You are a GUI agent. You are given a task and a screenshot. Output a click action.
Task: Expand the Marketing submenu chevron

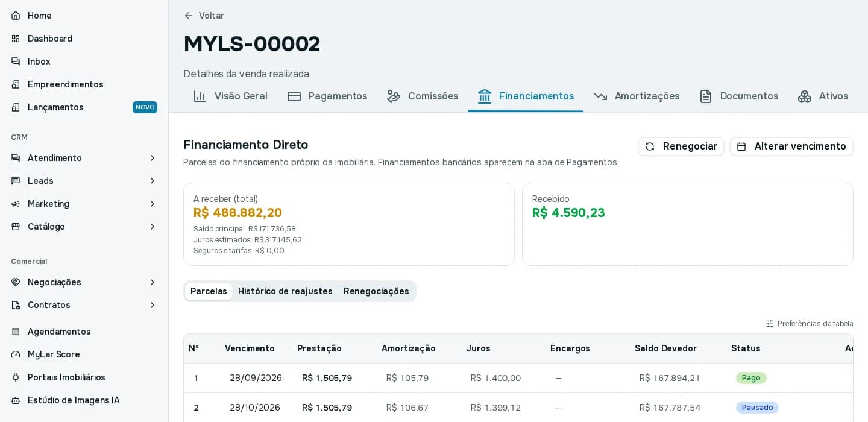pyautogui.click(x=153, y=204)
